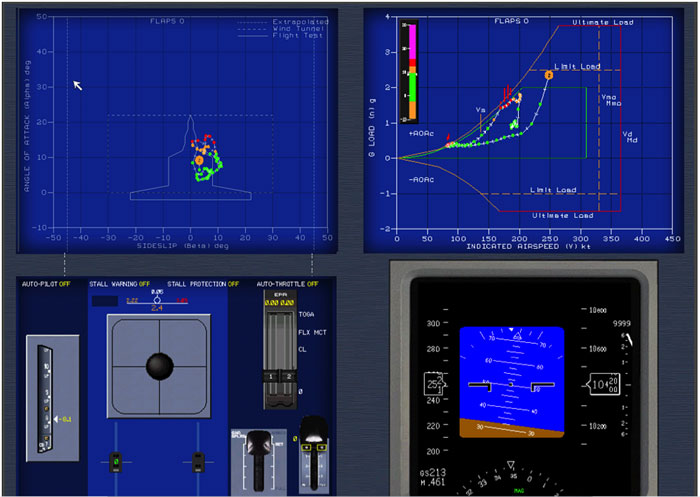
Task: Toggle AUTO-THROTTLE OFF indicator
Action: click(287, 284)
